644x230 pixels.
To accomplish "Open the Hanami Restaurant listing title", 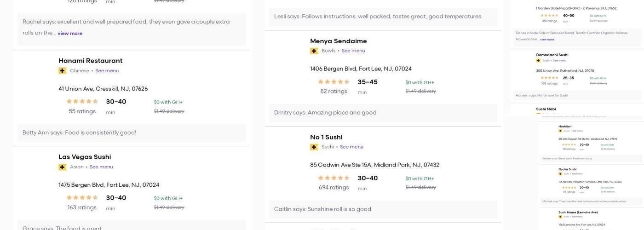I will [90, 61].
